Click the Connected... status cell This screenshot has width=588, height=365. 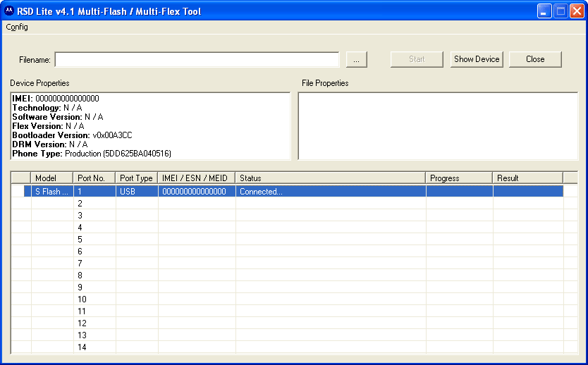[x=331, y=192]
